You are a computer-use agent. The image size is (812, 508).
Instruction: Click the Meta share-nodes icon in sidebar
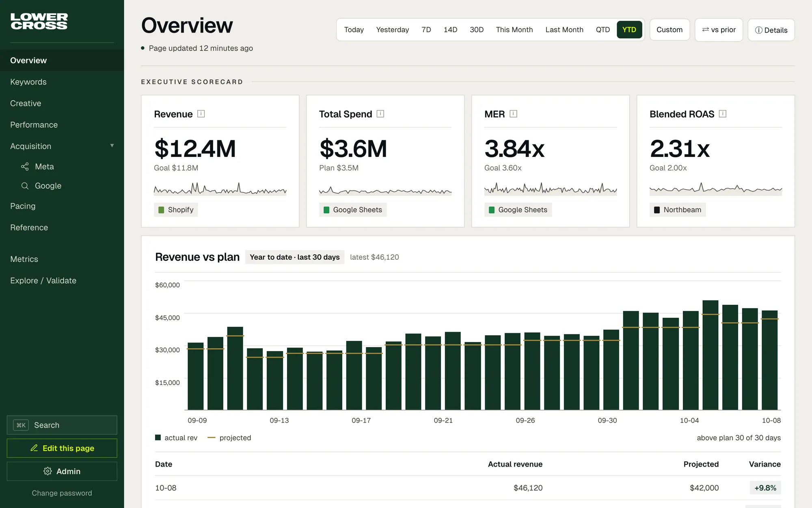coord(25,167)
